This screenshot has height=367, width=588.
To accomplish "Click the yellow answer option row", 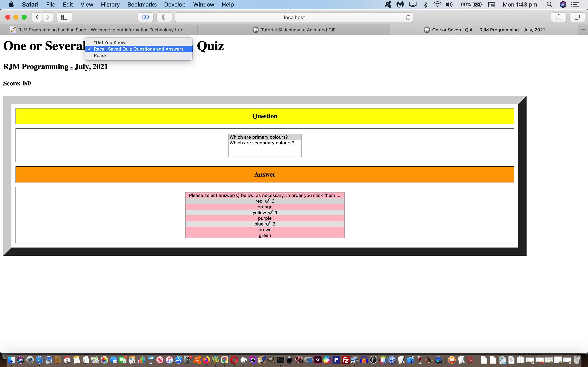I will 265,212.
